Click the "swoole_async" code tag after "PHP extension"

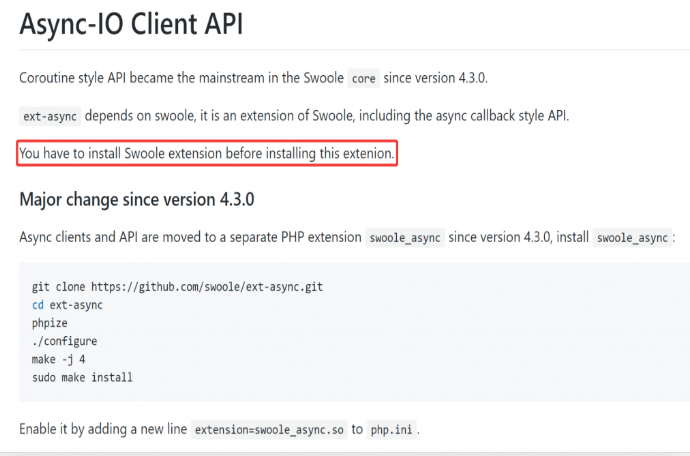(405, 238)
